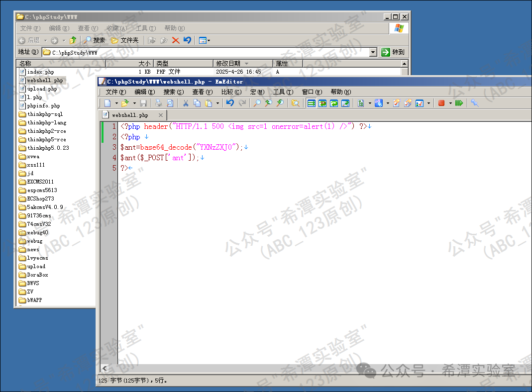Viewport: 532px width, 392px height.
Task: Open the EmEditor 搜索(S) menu
Action: click(x=173, y=92)
